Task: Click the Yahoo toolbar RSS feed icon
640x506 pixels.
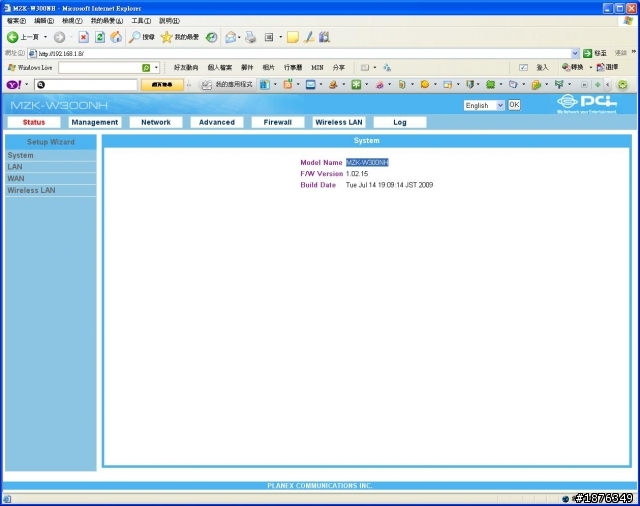Action: (288, 84)
